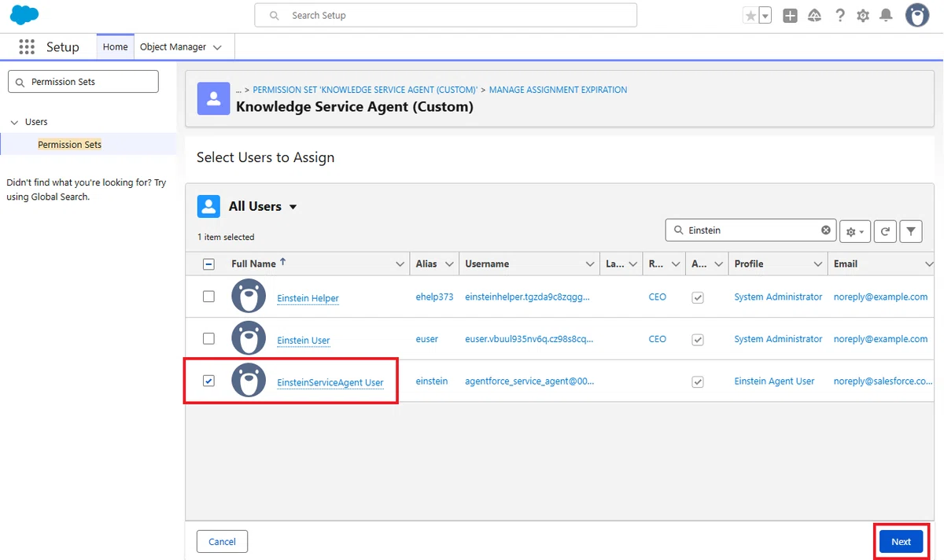The height and width of the screenshot is (560, 944).
Task: Uncheck the EinsteinServiceAgent User checkbox
Action: 208,381
